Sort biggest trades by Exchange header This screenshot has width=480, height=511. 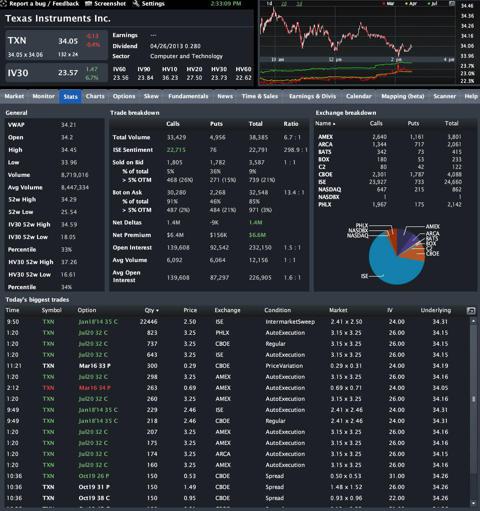[227, 310]
